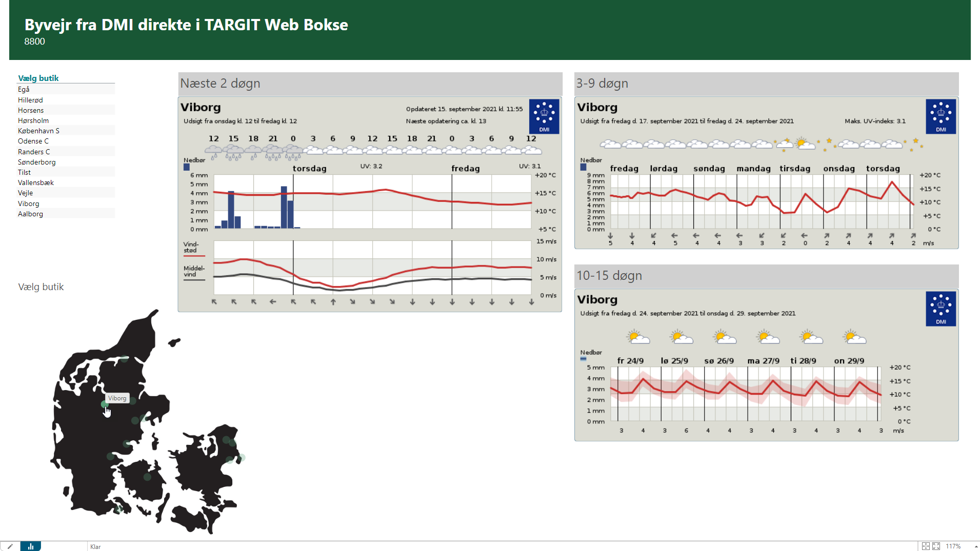Image resolution: width=980 pixels, height=551 pixels.
Task: Click the Nedbør legend square in 3-9 døgn
Action: [584, 167]
